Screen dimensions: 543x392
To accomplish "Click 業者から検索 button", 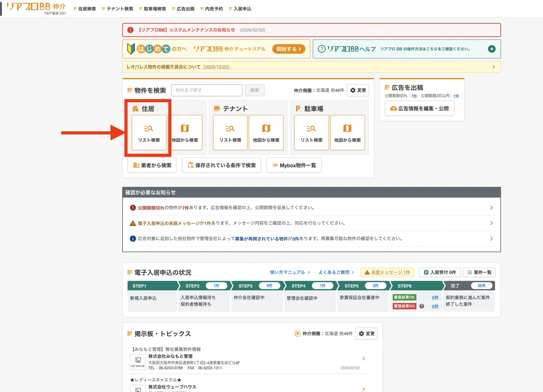I will (x=152, y=165).
